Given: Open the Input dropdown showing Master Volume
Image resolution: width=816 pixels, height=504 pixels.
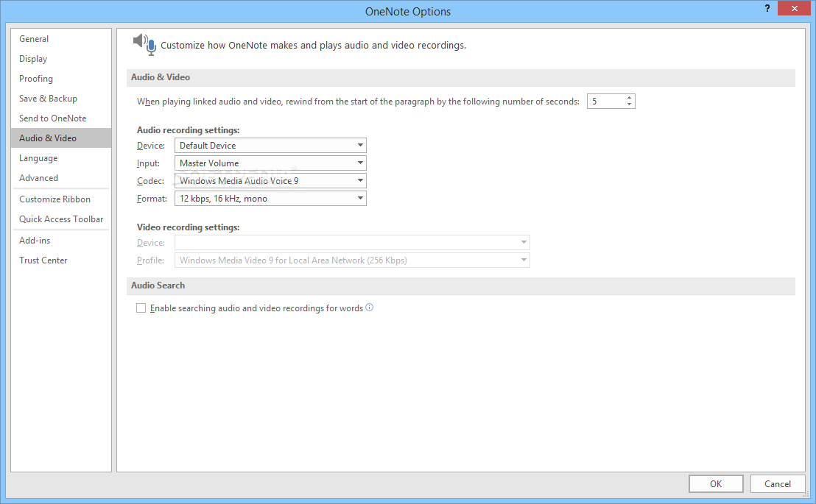Looking at the screenshot, I should click(270, 163).
